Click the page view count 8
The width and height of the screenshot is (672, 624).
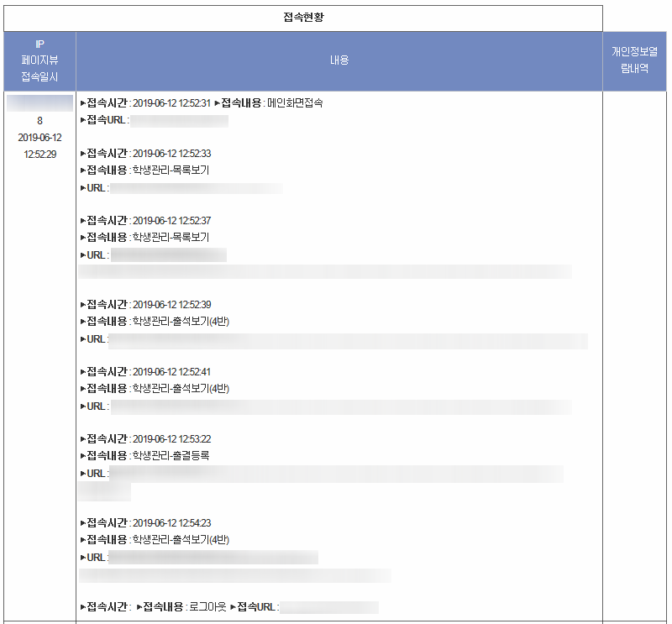pyautogui.click(x=39, y=121)
